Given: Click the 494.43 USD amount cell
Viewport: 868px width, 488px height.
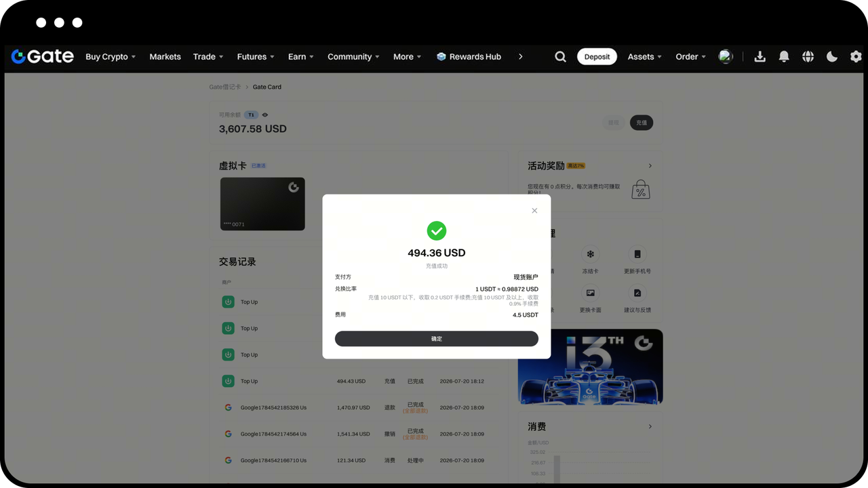Looking at the screenshot, I should (x=351, y=381).
